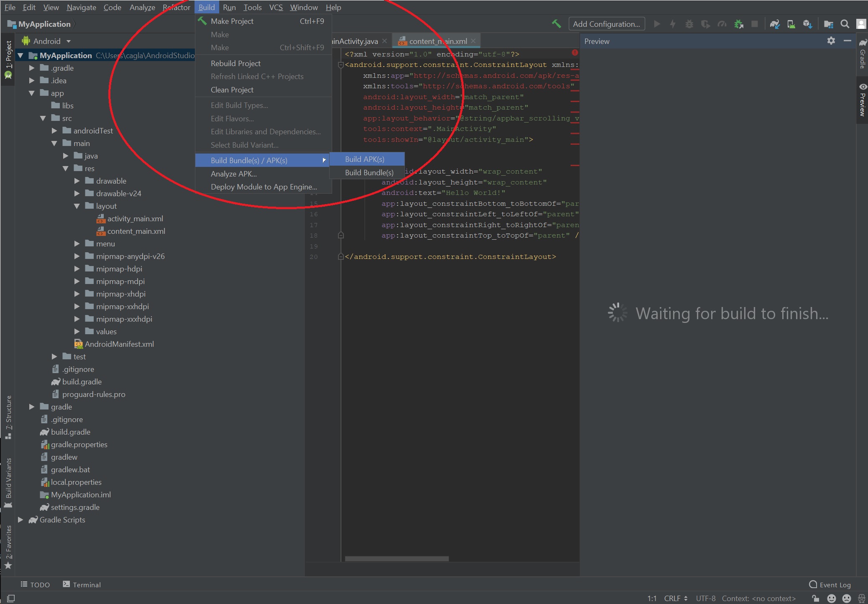Image resolution: width=868 pixels, height=604 pixels.
Task: Click Attach Debugger to Android Process icon
Action: point(739,24)
